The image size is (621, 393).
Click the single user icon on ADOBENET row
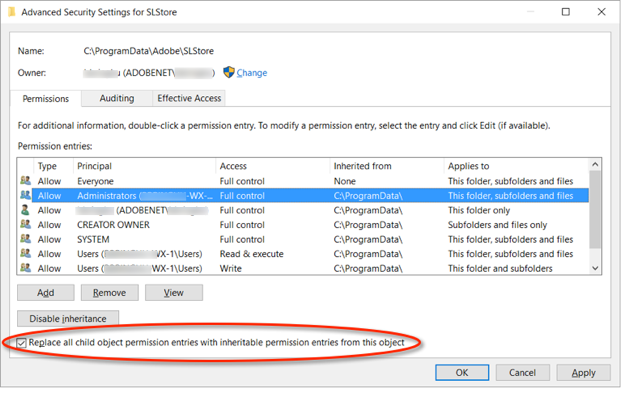pyautogui.click(x=25, y=210)
